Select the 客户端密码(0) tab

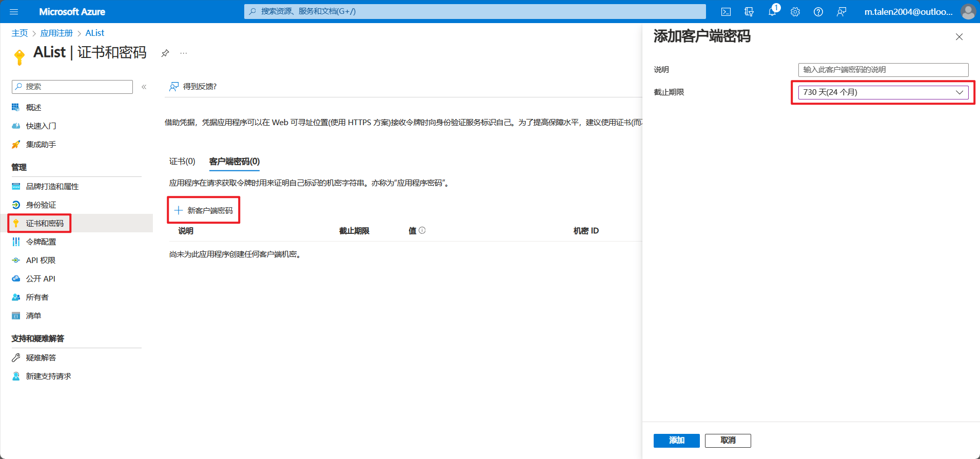point(234,162)
